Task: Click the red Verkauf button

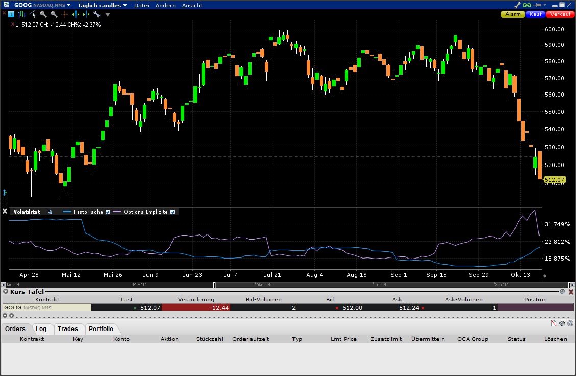Action: (560, 14)
